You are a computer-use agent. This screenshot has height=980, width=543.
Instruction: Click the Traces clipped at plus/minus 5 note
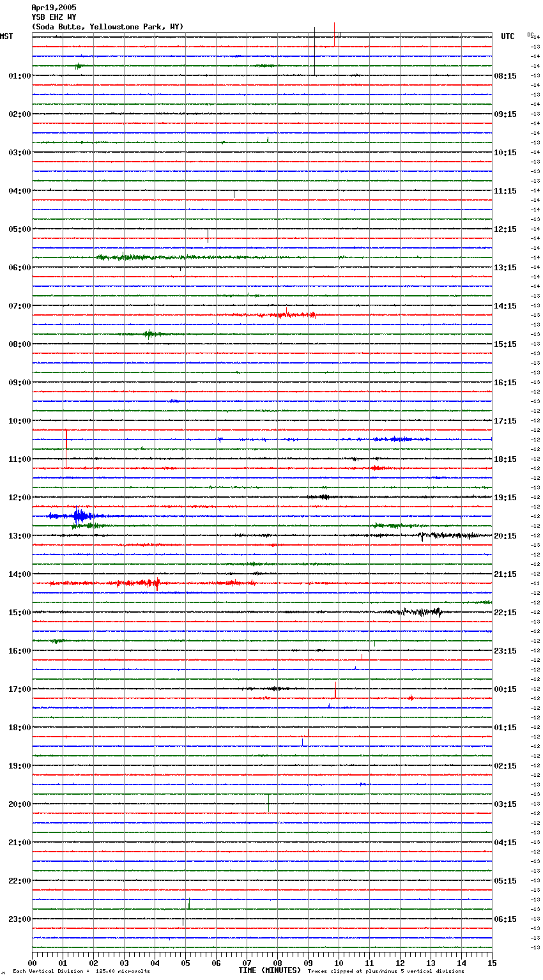point(386,972)
